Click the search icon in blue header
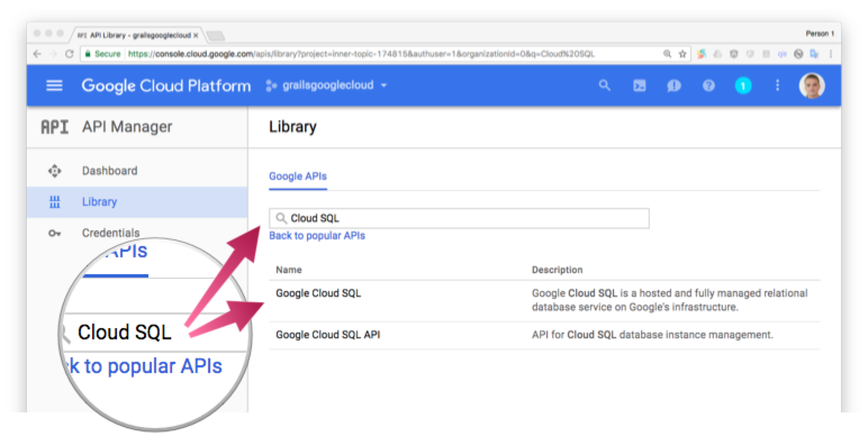The image size is (868, 436). point(604,85)
